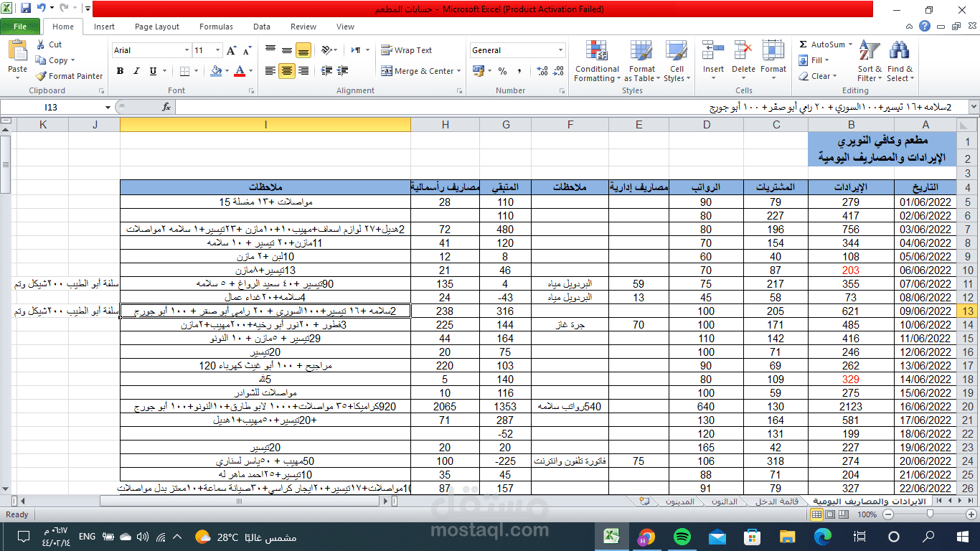Toggle bottom vertical alignment
Viewport: 980px width, 551px height.
pyautogui.click(x=303, y=50)
